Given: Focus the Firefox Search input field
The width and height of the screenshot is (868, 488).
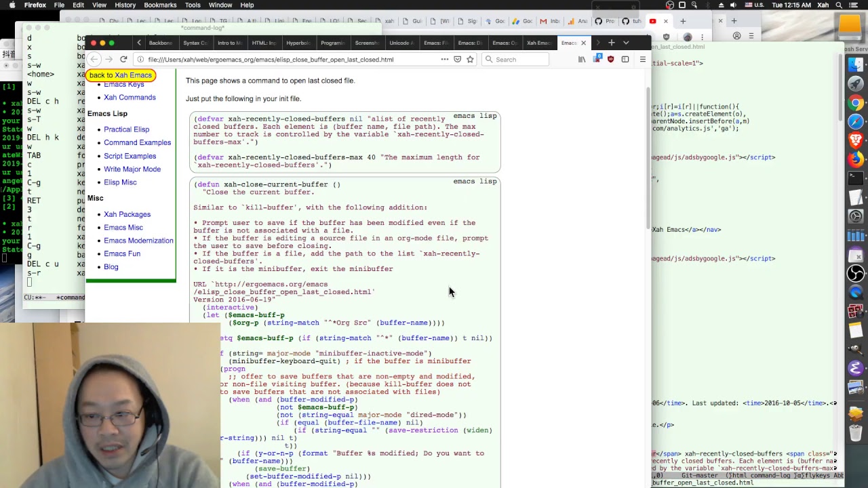Looking at the screenshot, I should (x=515, y=60).
